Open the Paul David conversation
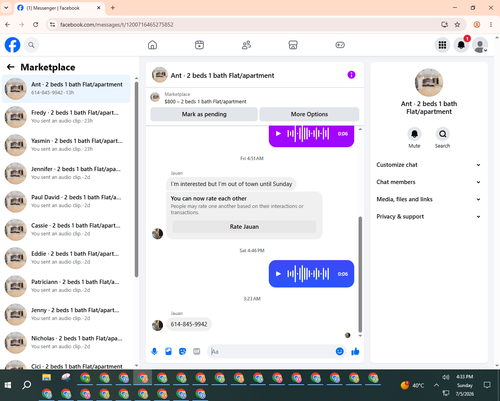 [x=66, y=201]
